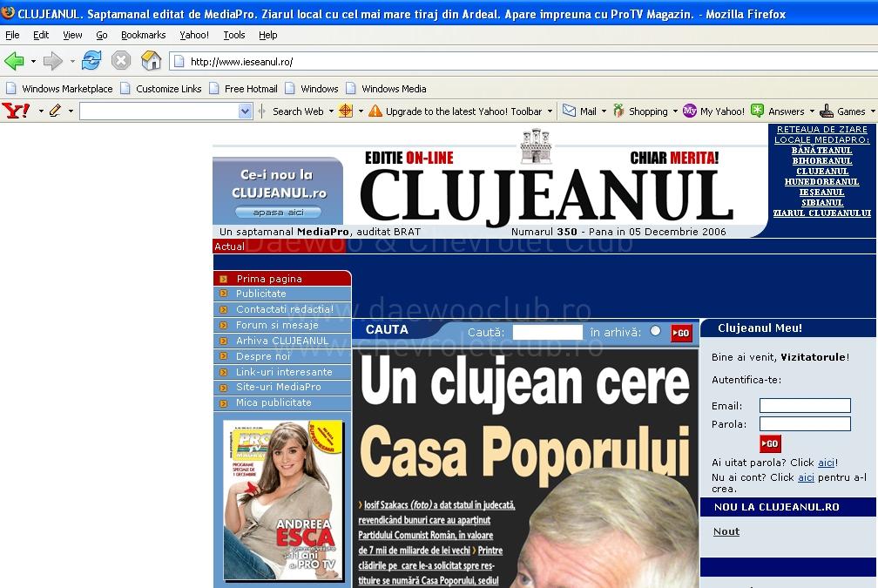Click the Yahoo pencil customize icon
Image resolution: width=878 pixels, height=588 pixels.
tap(55, 111)
